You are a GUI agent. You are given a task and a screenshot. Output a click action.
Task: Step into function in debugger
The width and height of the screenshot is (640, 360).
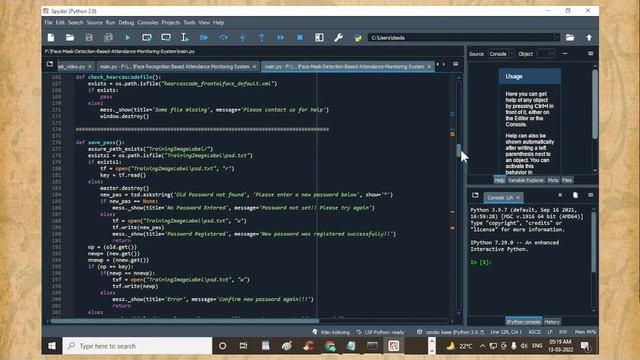coord(242,38)
